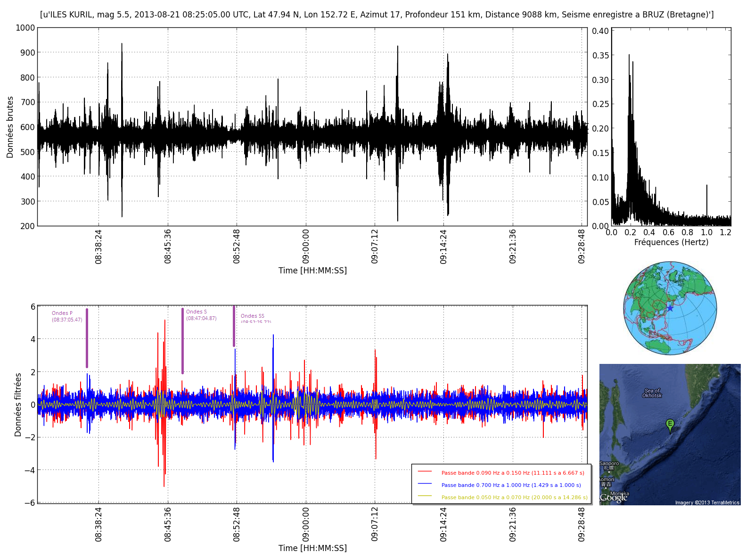This screenshot has height=560, width=754.
Task: Click the Fréquences (Hertz) axis label
Action: click(671, 242)
